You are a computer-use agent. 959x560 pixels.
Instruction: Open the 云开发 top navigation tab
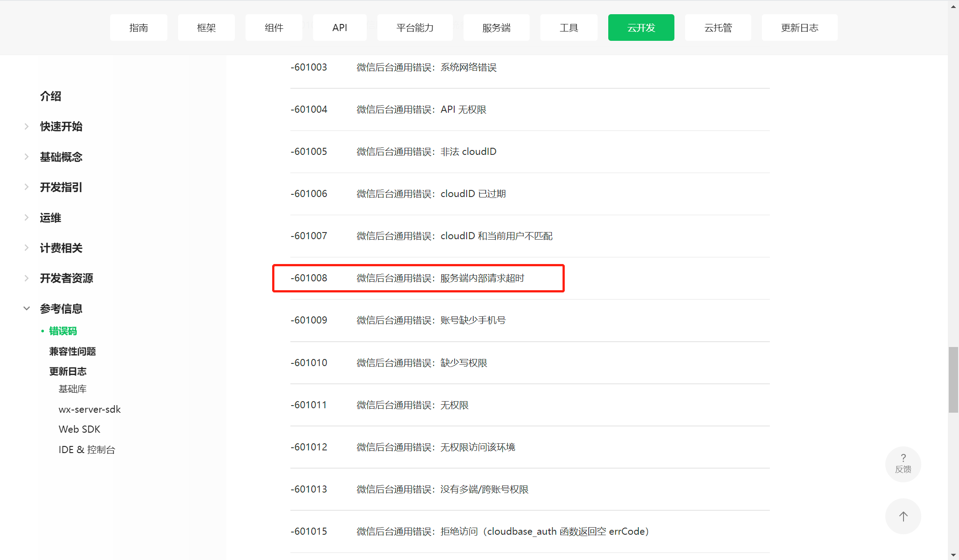pyautogui.click(x=641, y=28)
